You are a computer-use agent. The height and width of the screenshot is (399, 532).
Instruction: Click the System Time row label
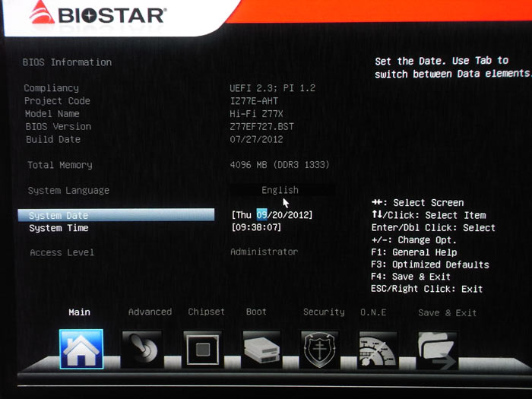tap(59, 228)
